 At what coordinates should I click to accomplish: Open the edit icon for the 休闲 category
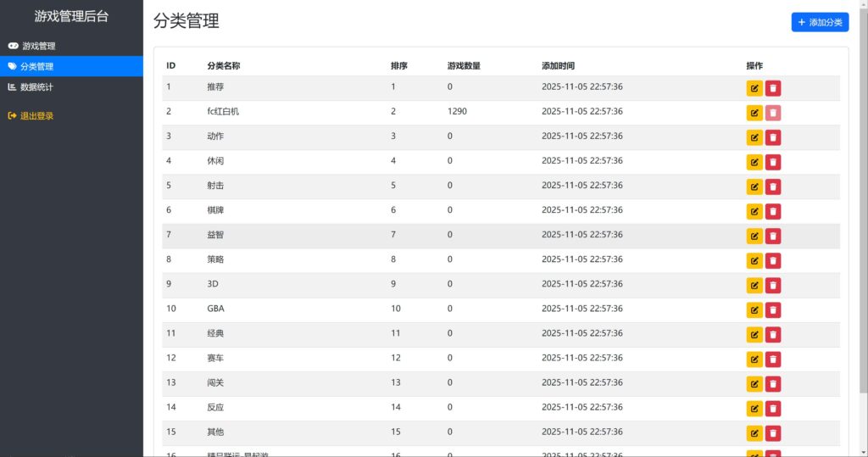[754, 162]
